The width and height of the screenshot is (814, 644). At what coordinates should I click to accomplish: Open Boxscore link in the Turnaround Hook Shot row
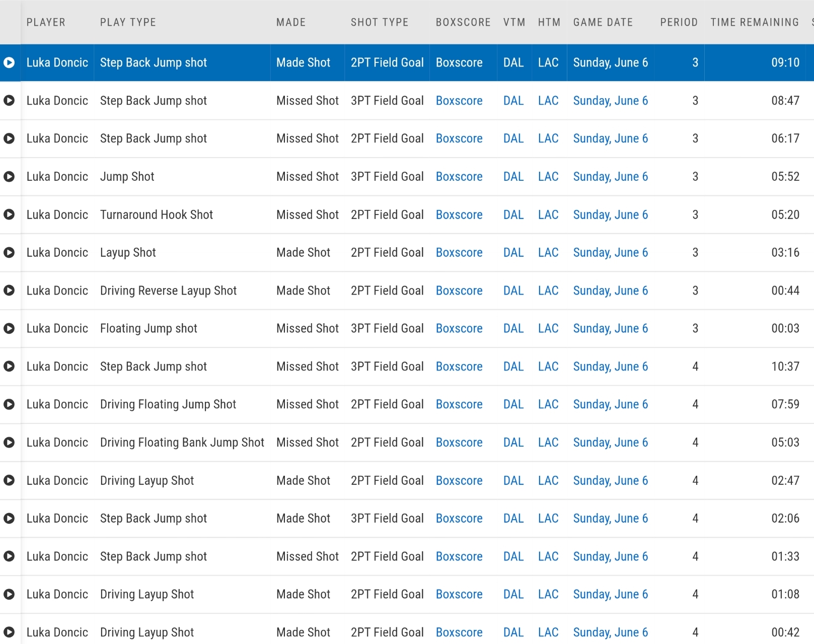pos(459,214)
